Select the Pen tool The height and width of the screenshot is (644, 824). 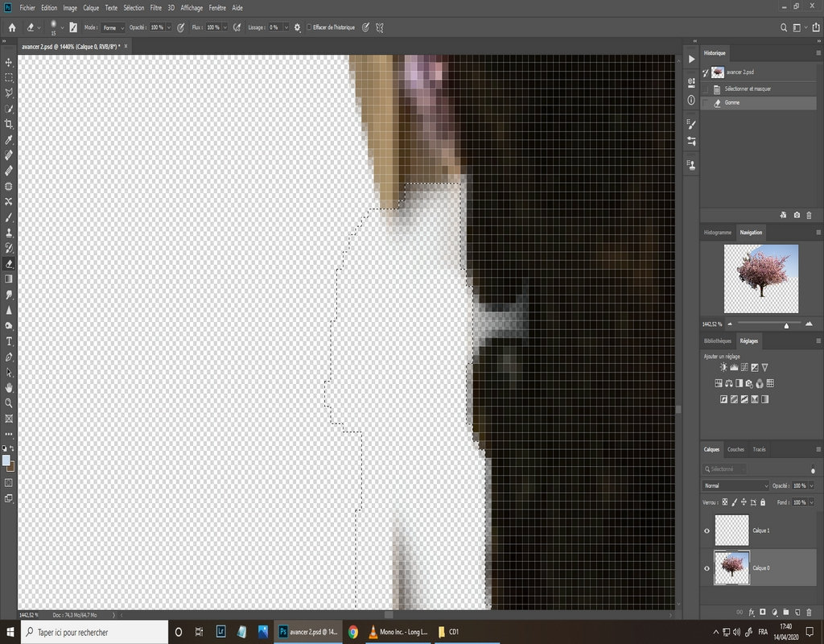(x=9, y=357)
